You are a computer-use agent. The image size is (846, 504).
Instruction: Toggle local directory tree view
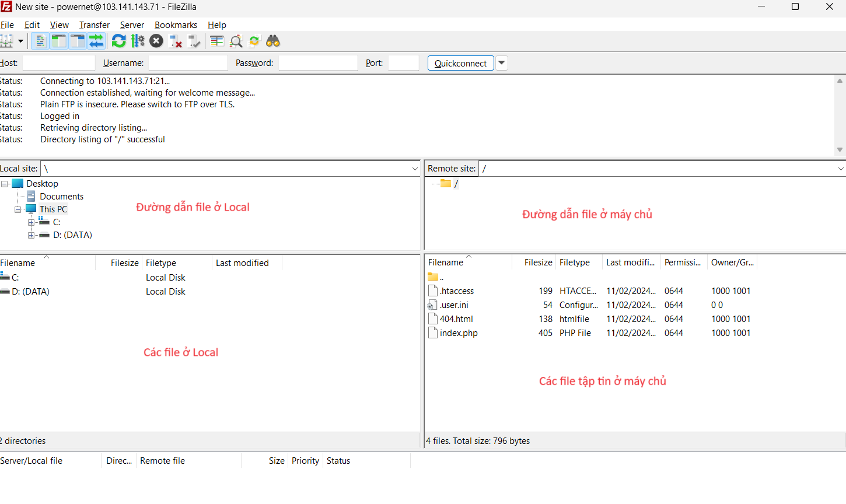58,41
